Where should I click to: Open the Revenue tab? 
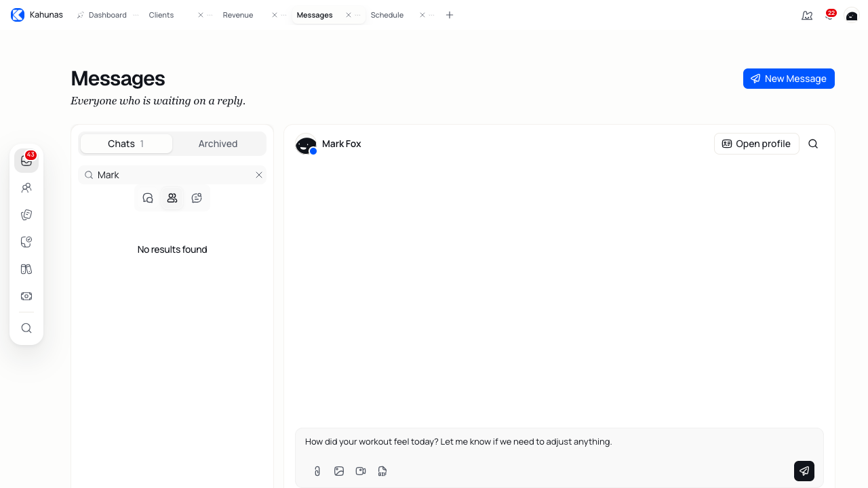(238, 15)
